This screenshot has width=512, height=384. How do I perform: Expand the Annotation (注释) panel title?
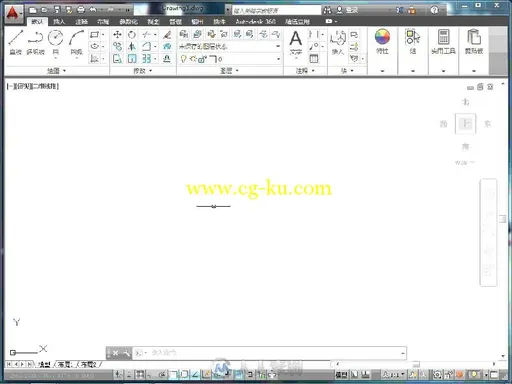pos(305,71)
